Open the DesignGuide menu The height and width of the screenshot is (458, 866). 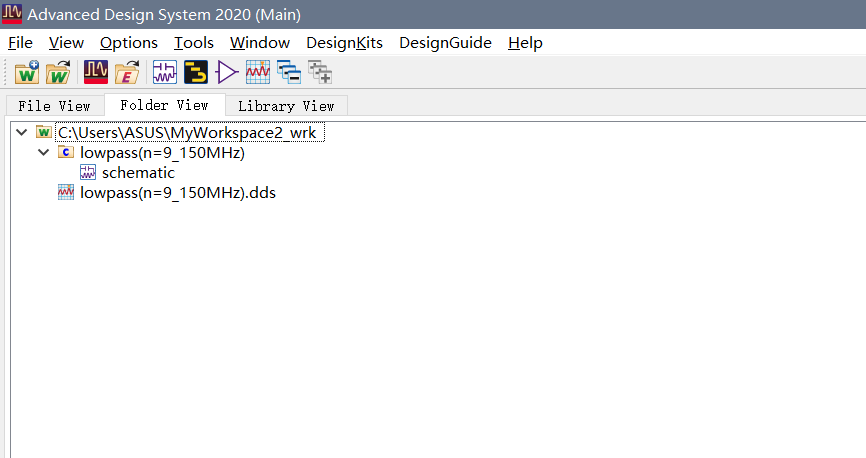tap(445, 43)
